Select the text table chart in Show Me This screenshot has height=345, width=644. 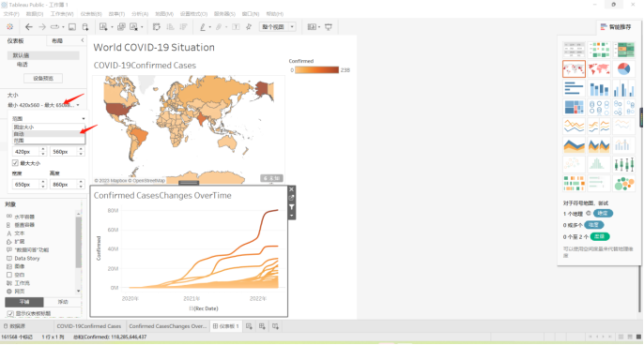point(574,50)
